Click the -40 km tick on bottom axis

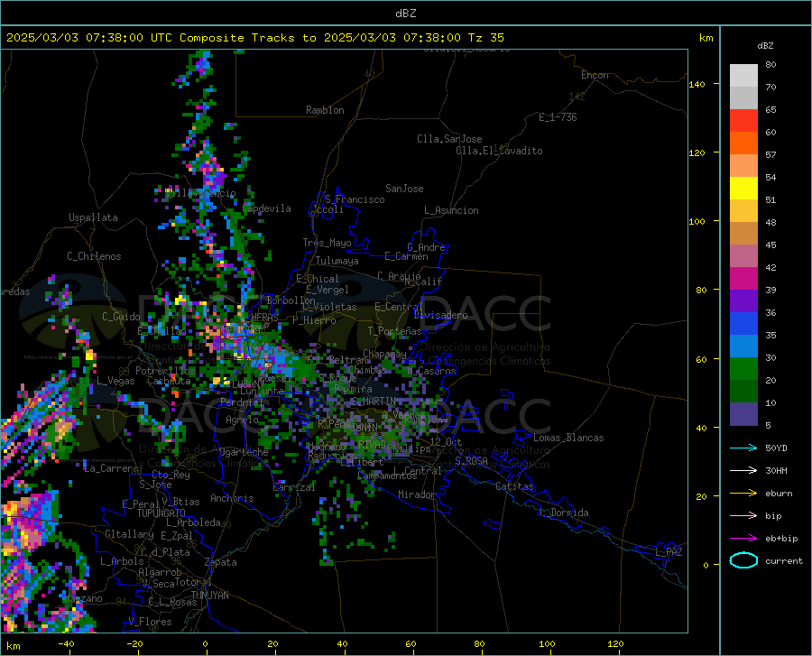[66, 643]
